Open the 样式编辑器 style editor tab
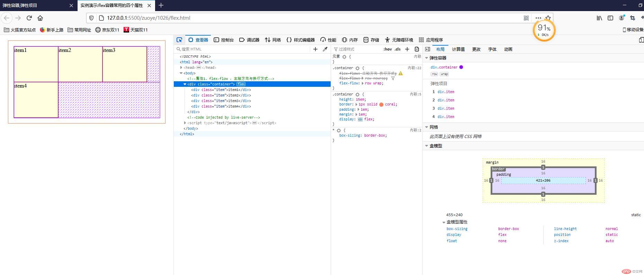The width and height of the screenshot is (644, 275). tap(301, 40)
